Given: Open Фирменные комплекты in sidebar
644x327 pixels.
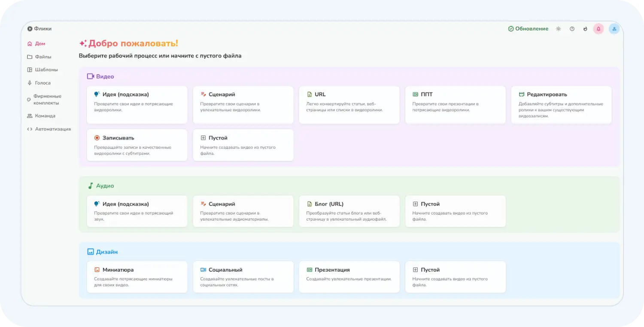Looking at the screenshot, I should pos(47,100).
